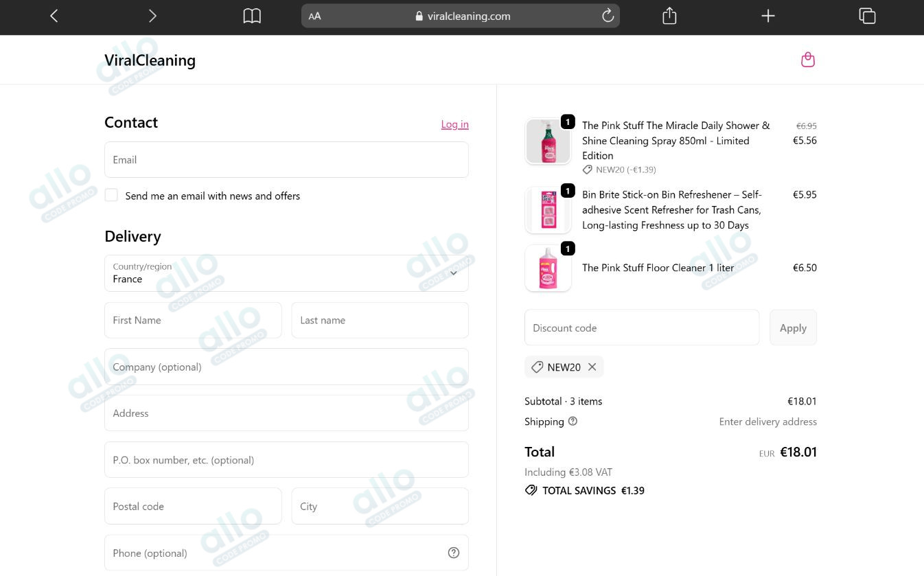Click the ViralCleaning store logo
The width and height of the screenshot is (924, 576).
pyautogui.click(x=150, y=60)
